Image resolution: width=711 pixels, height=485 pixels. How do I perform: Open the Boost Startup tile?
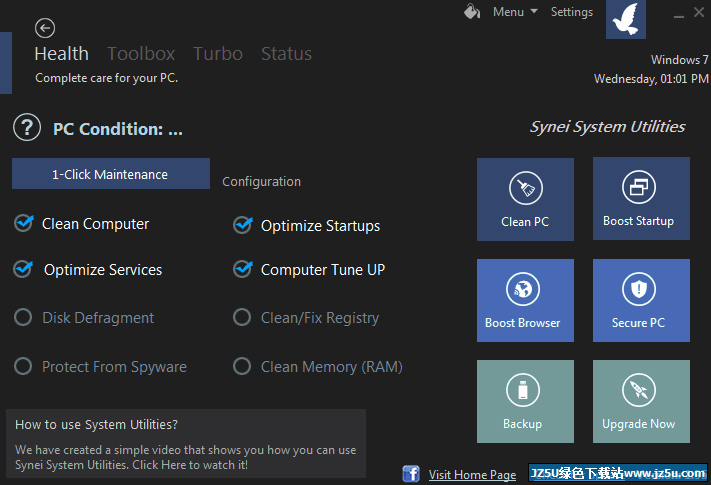pyautogui.click(x=641, y=199)
